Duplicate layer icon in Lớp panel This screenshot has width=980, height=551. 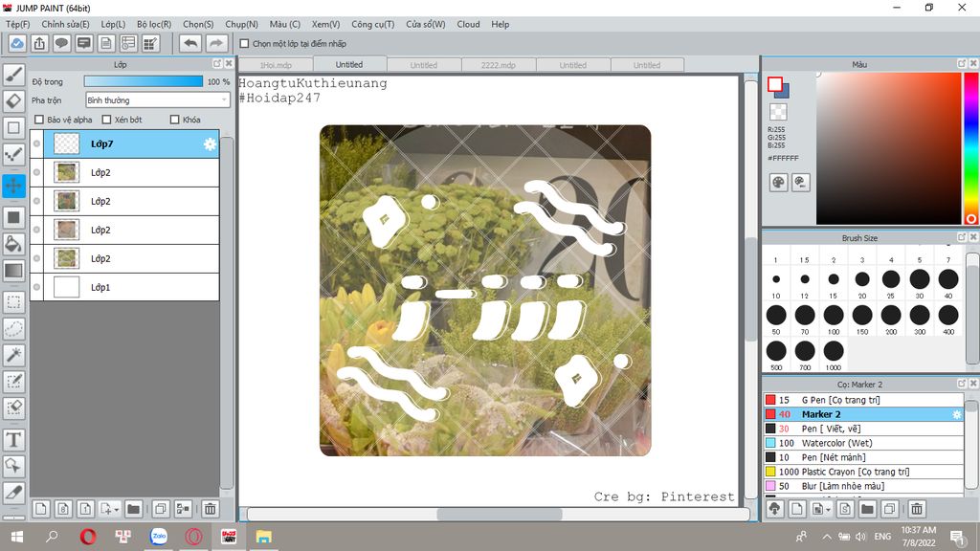pyautogui.click(x=161, y=509)
